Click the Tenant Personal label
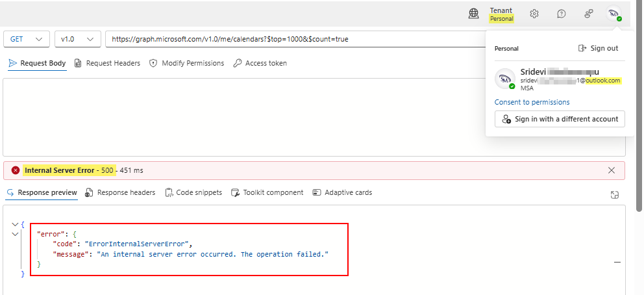 (501, 14)
